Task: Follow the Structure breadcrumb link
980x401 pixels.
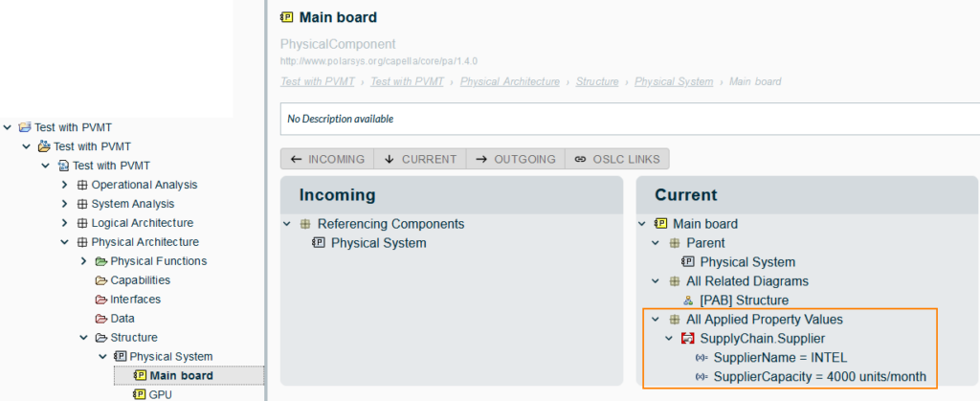Action: (597, 82)
